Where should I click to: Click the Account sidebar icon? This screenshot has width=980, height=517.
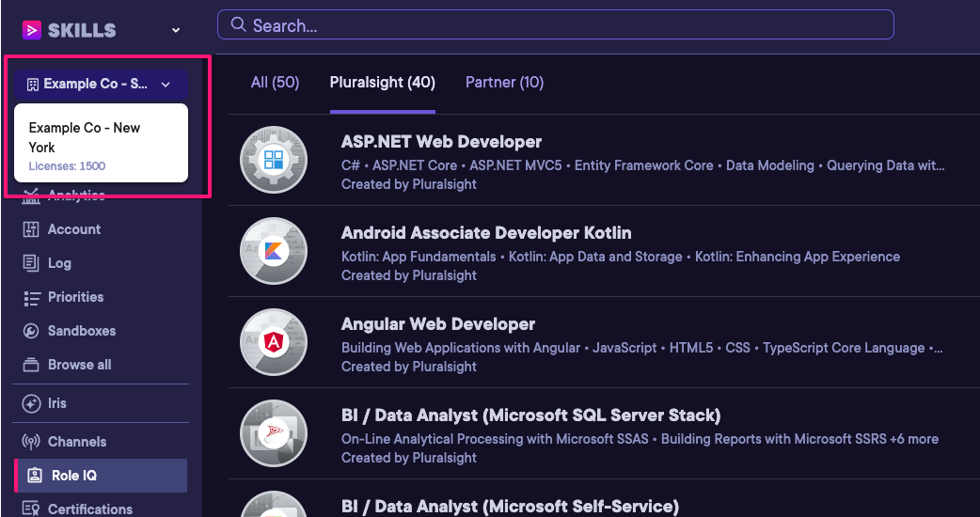pos(31,229)
